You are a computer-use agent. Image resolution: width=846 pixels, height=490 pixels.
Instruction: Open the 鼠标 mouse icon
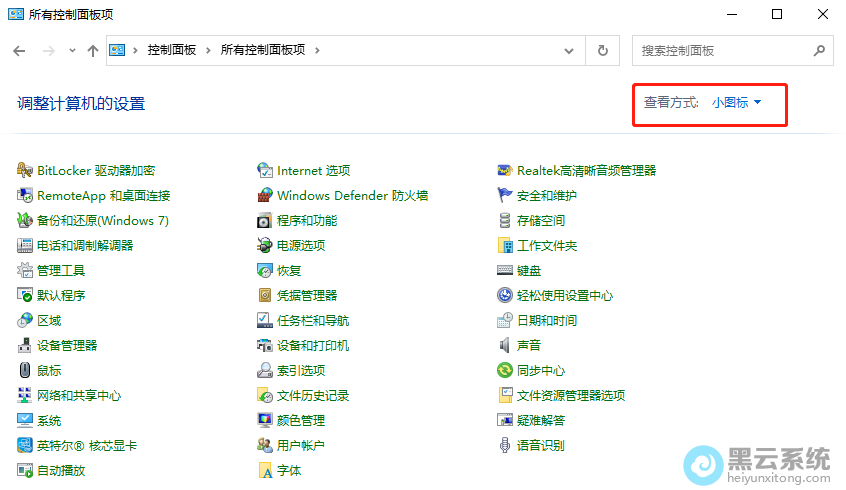pyautogui.click(x=24, y=370)
